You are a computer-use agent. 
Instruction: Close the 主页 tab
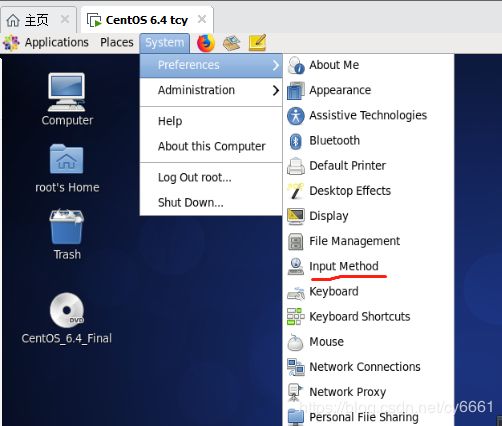(65, 19)
